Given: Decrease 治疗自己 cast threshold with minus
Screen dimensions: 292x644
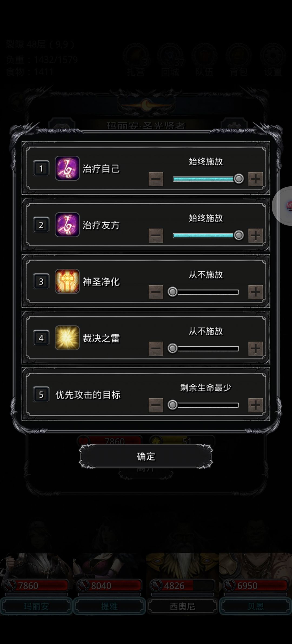Looking at the screenshot, I should pos(156,179).
